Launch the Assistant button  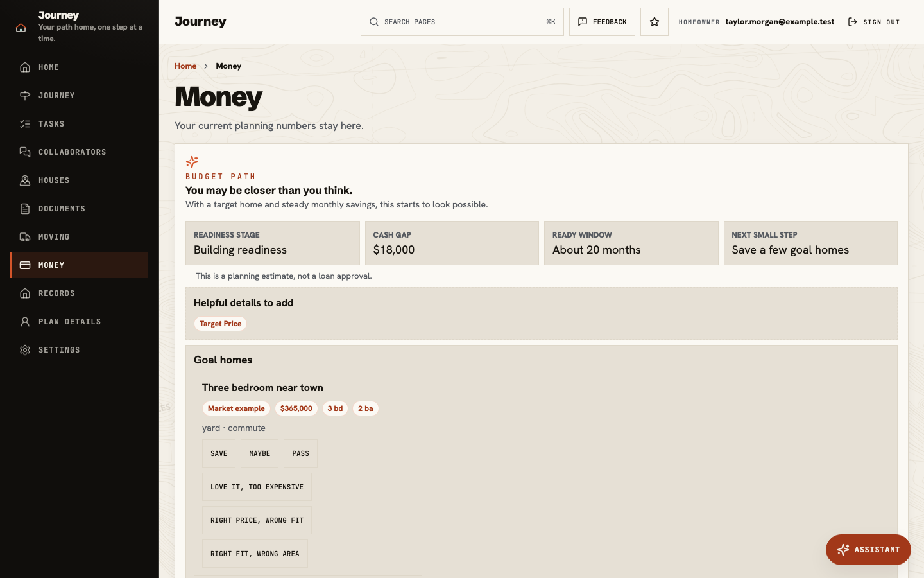[868, 550]
